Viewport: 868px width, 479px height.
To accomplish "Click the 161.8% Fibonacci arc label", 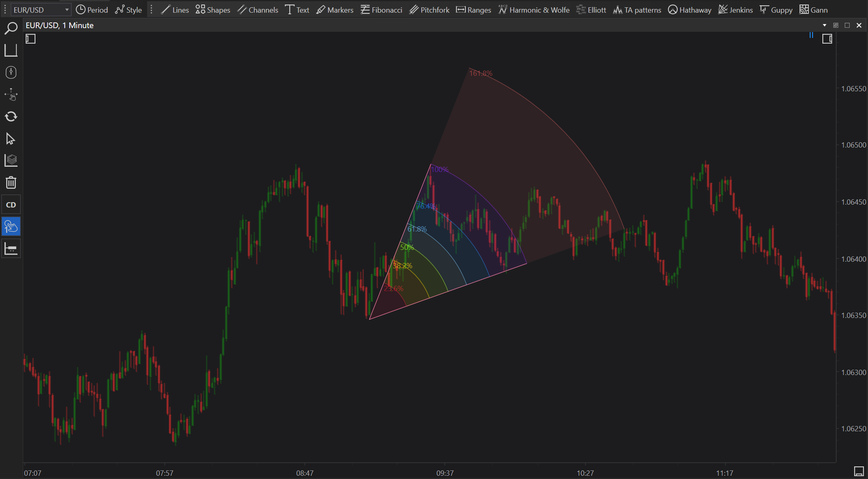I will (481, 73).
